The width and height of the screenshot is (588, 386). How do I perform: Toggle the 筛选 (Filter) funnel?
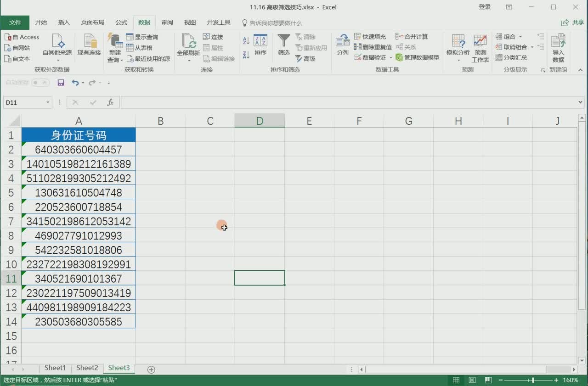click(284, 45)
